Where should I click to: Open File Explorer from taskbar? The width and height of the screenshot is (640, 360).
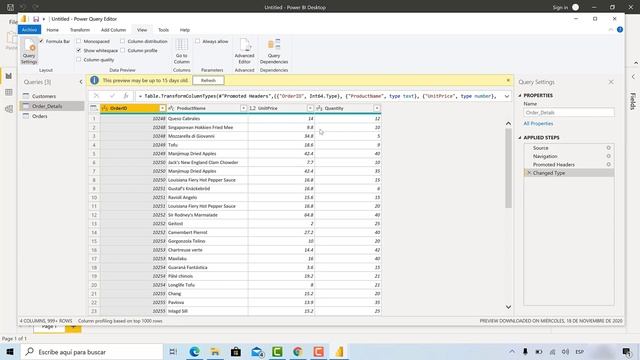(215, 351)
